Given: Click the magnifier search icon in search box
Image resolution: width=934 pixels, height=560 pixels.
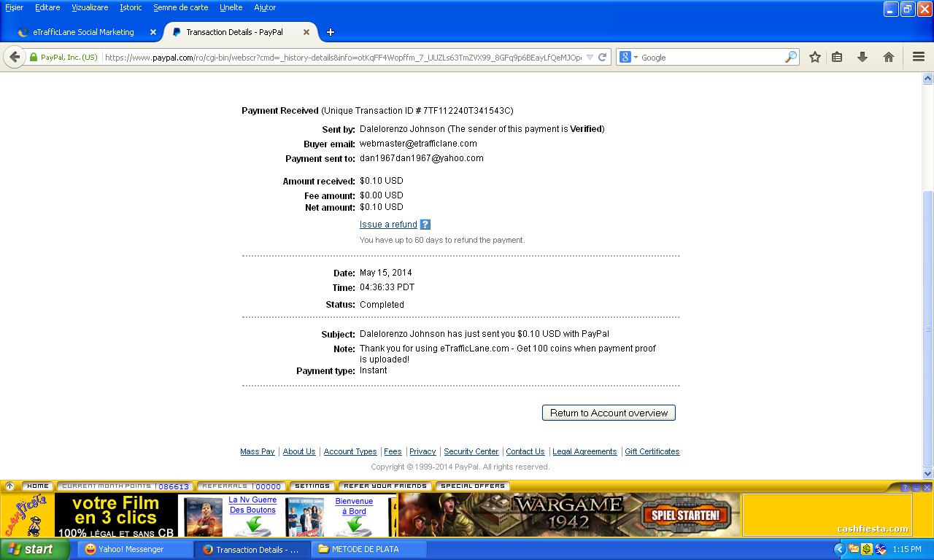Looking at the screenshot, I should (x=790, y=57).
